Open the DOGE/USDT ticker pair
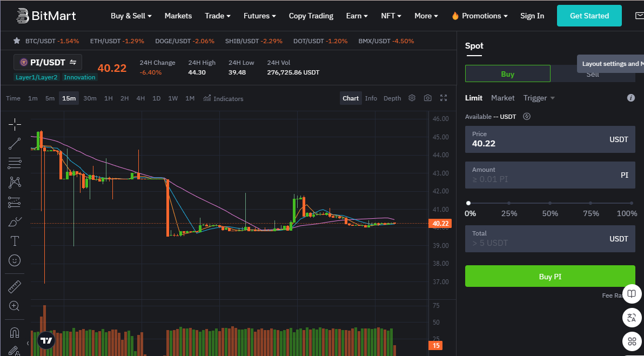644x356 pixels. pyautogui.click(x=185, y=41)
